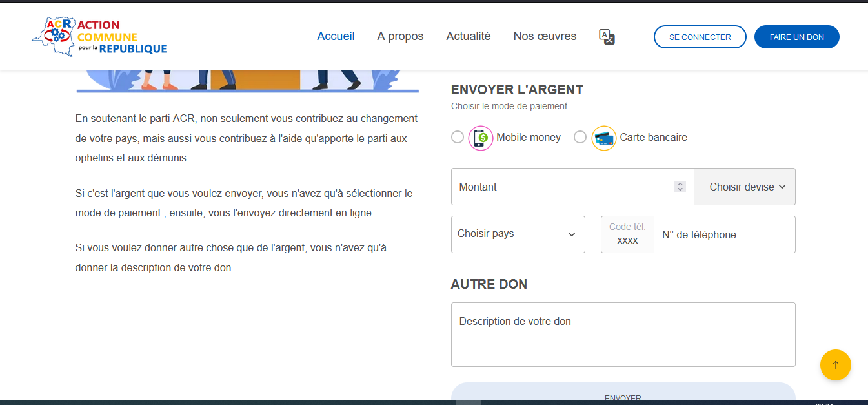Open the Choisir pays country dropdown

pos(518,234)
